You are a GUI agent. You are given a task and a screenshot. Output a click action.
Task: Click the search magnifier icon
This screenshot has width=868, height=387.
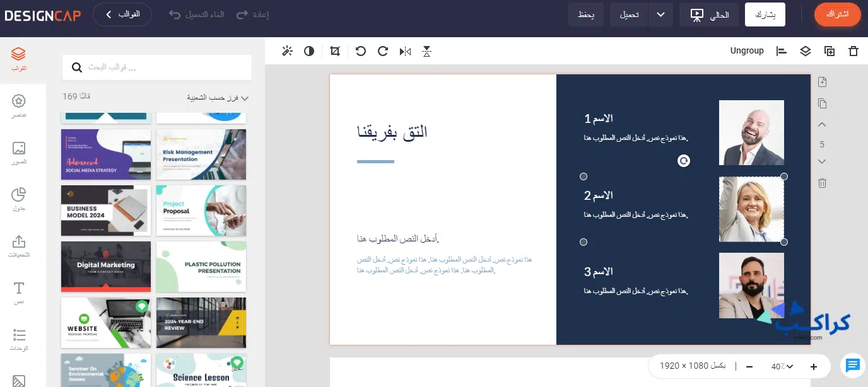point(77,67)
